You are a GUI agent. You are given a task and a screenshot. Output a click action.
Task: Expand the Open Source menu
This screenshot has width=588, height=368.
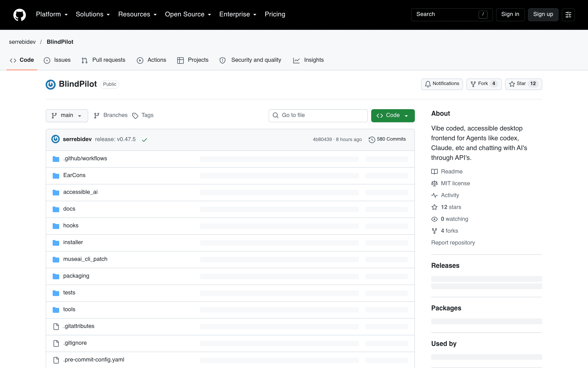[188, 14]
